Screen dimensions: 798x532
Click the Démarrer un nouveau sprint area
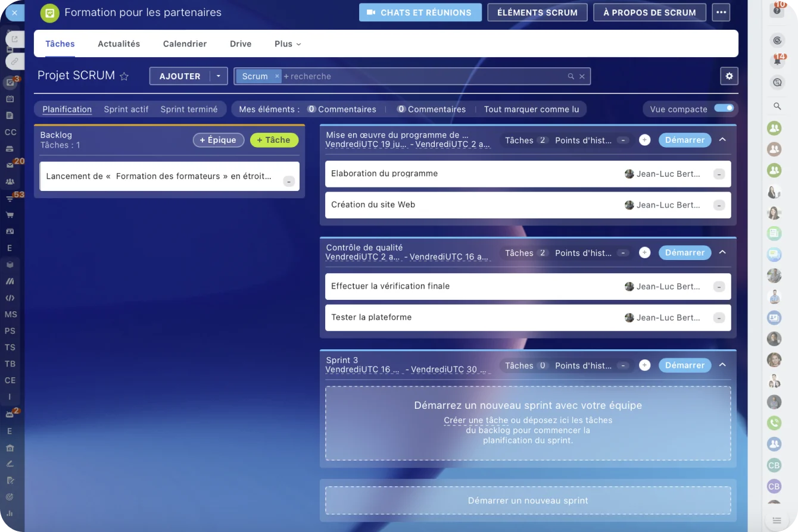click(x=528, y=500)
